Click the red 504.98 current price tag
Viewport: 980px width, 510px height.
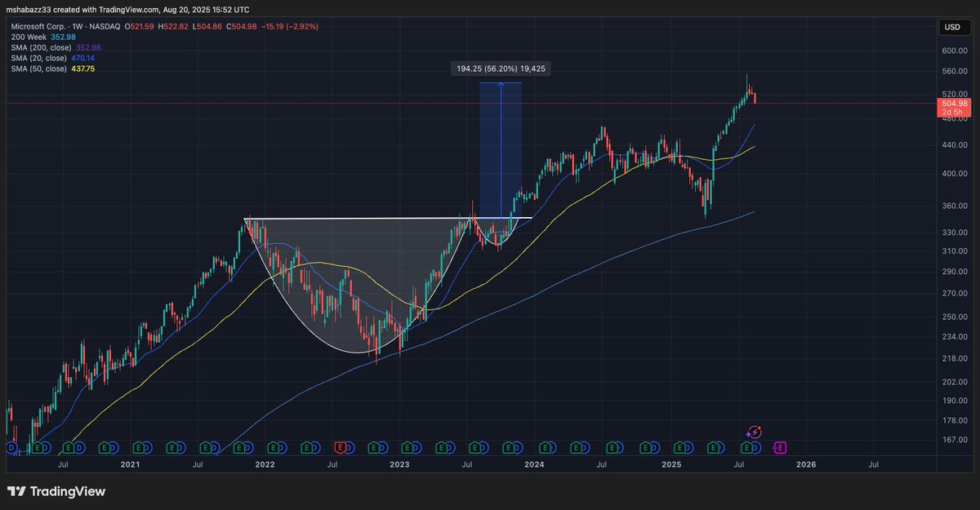(x=954, y=104)
